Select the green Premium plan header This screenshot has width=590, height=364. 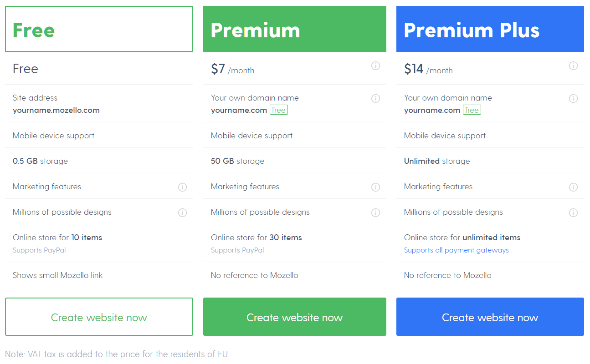[294, 29]
